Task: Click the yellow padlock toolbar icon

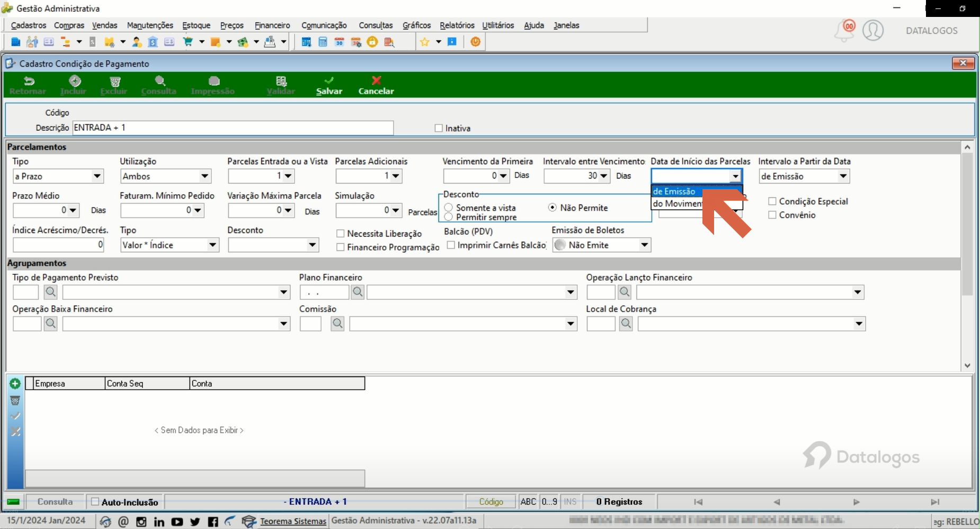Action: [372, 42]
